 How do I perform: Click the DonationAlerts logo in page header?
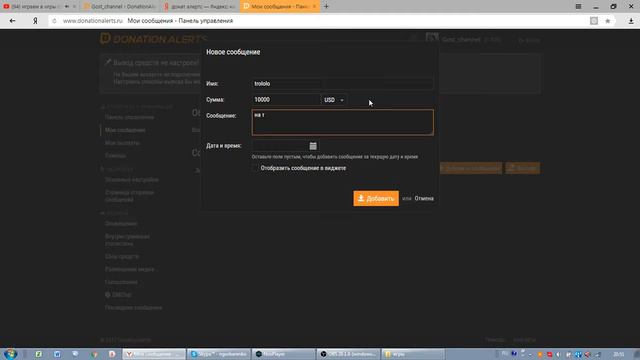[154, 39]
